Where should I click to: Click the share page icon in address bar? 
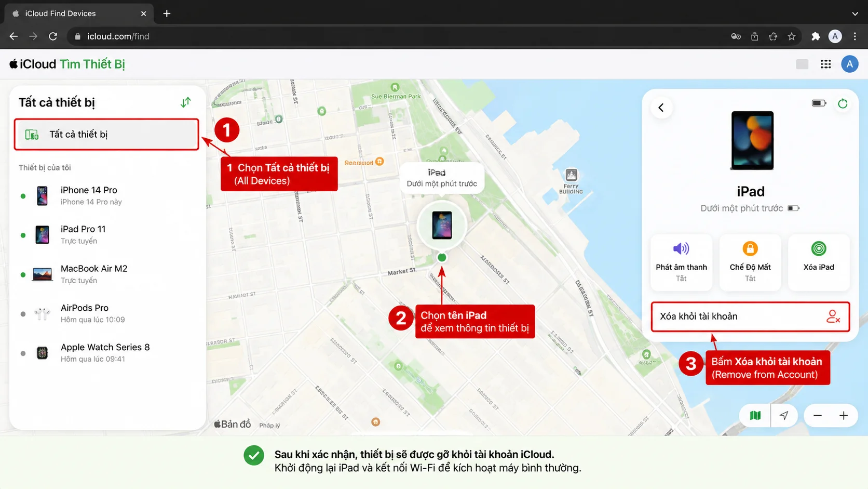[x=754, y=36]
